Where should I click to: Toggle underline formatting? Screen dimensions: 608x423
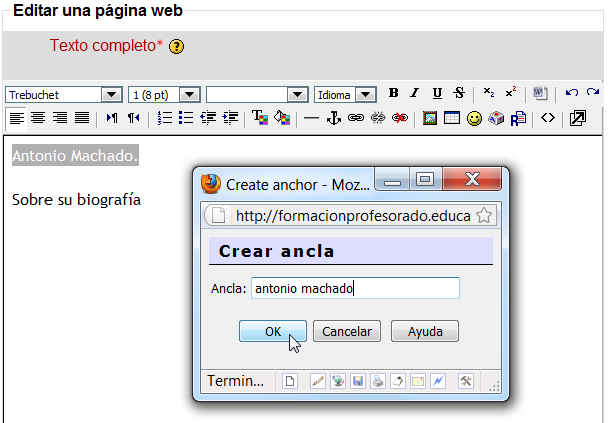437,94
